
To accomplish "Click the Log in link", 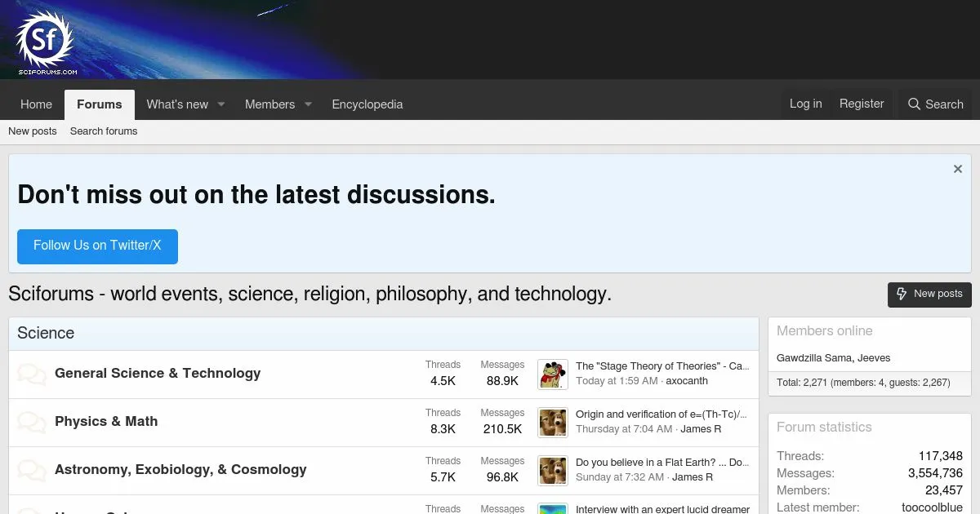I will point(805,104).
